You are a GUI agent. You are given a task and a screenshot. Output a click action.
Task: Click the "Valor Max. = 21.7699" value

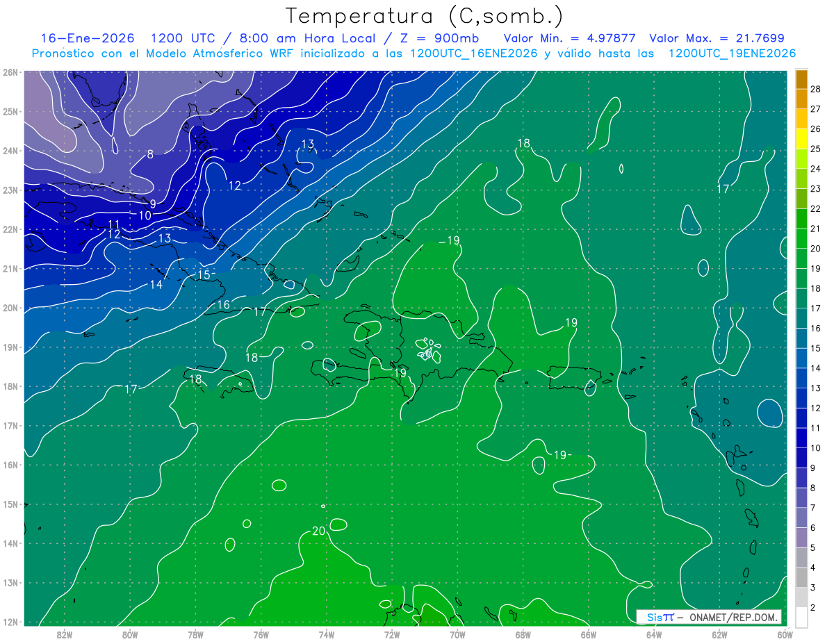pyautogui.click(x=717, y=38)
